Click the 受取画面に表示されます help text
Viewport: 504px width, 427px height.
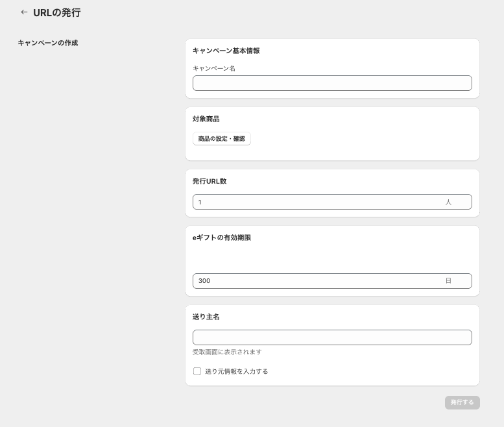(227, 352)
